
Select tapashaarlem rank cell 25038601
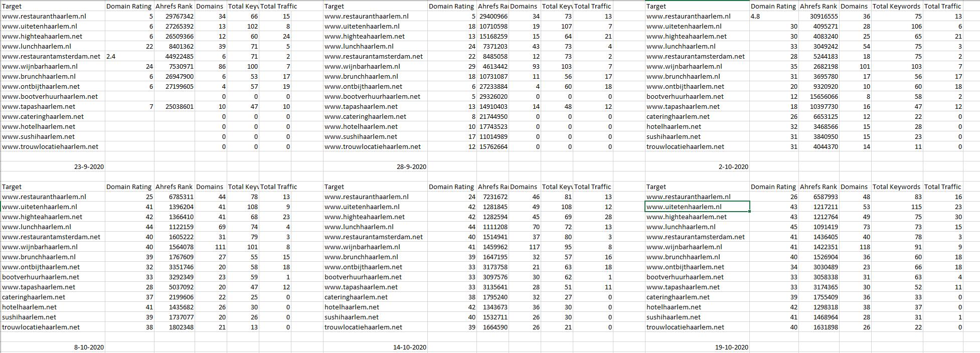pyautogui.click(x=175, y=106)
